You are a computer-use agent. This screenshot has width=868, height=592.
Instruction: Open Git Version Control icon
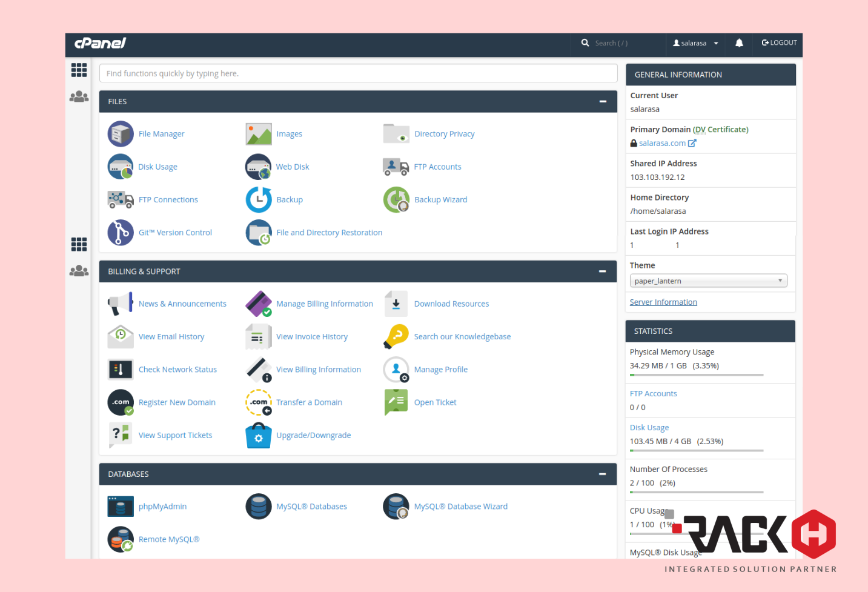coord(121,232)
